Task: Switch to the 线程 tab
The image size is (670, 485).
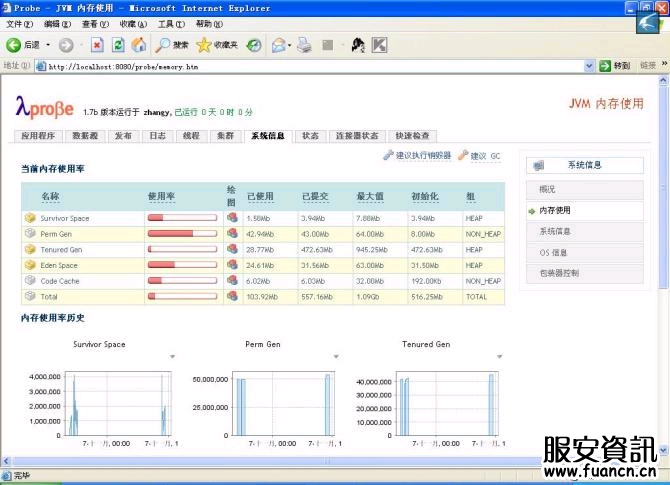Action: click(x=191, y=136)
